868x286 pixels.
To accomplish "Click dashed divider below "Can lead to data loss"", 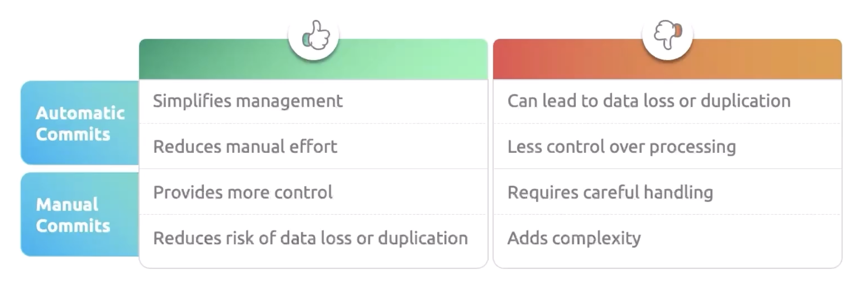I will (x=668, y=124).
